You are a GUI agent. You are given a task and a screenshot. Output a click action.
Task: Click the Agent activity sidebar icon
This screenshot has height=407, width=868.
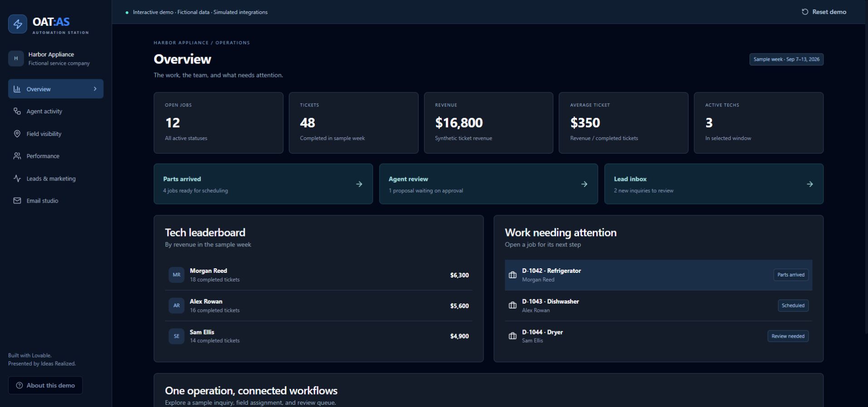pos(17,111)
